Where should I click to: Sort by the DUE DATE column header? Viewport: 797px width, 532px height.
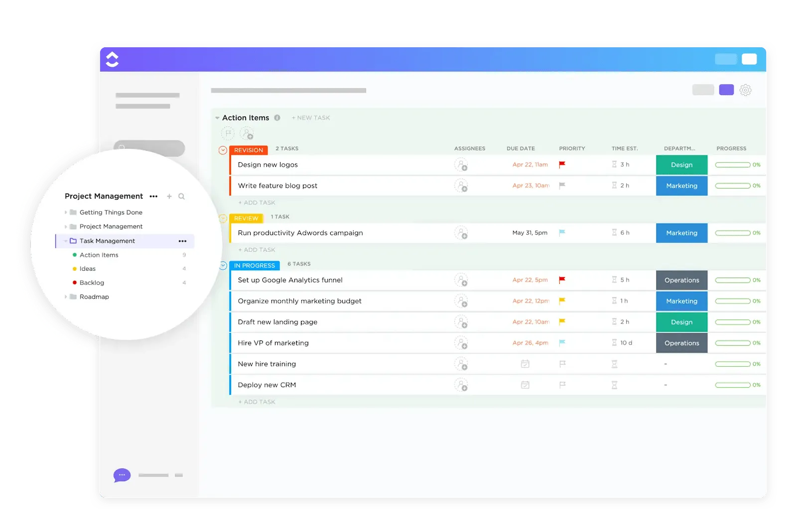coord(521,148)
